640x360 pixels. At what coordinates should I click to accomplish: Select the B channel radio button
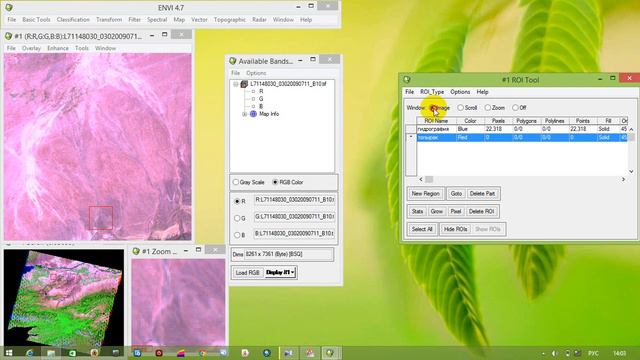pyautogui.click(x=237, y=235)
